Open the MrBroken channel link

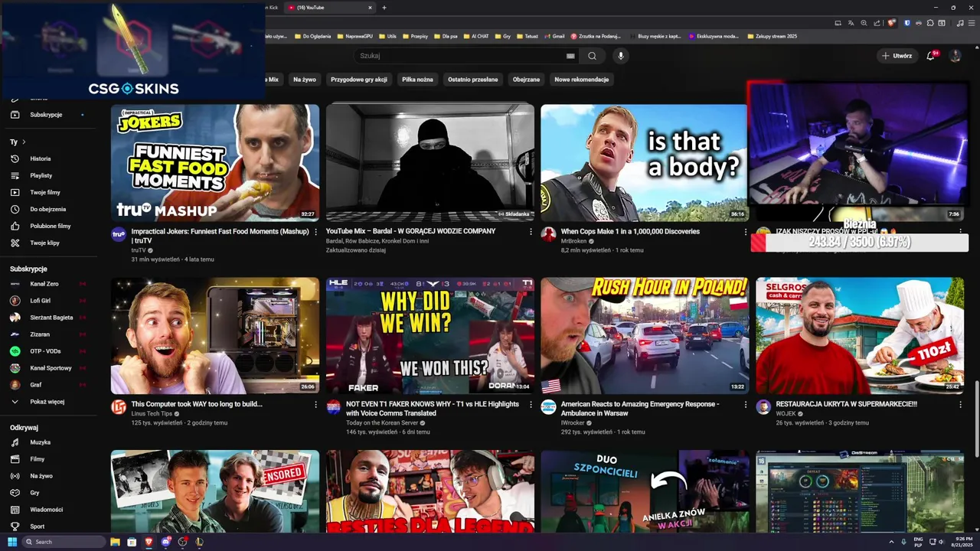coord(573,241)
